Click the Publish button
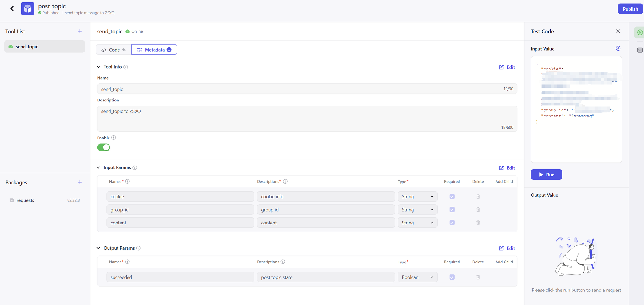 coord(630,9)
